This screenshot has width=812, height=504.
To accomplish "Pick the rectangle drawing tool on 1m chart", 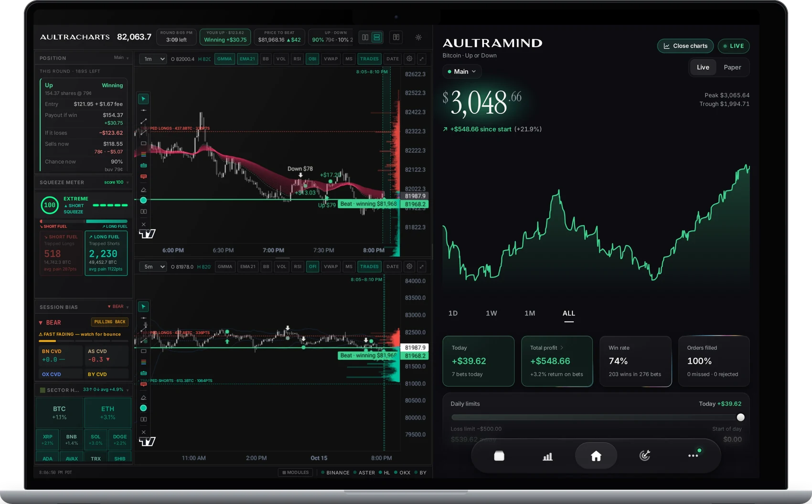I will coord(143,143).
